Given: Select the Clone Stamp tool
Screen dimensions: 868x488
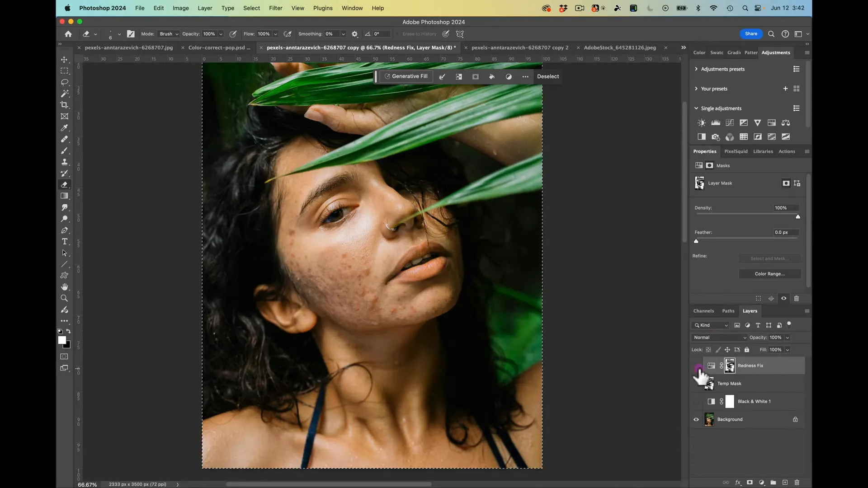Looking at the screenshot, I should (x=65, y=162).
